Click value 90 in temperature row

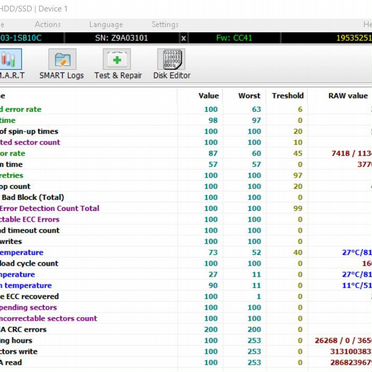click(x=213, y=285)
